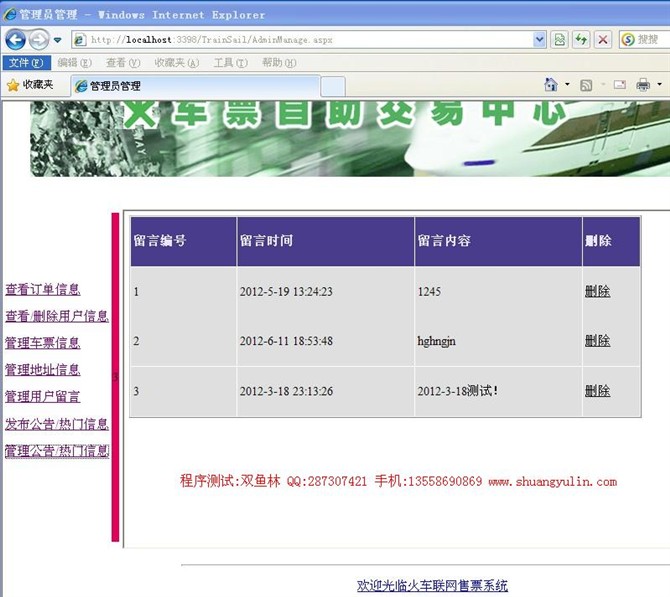Open the 管理地址信息 link

point(43,370)
